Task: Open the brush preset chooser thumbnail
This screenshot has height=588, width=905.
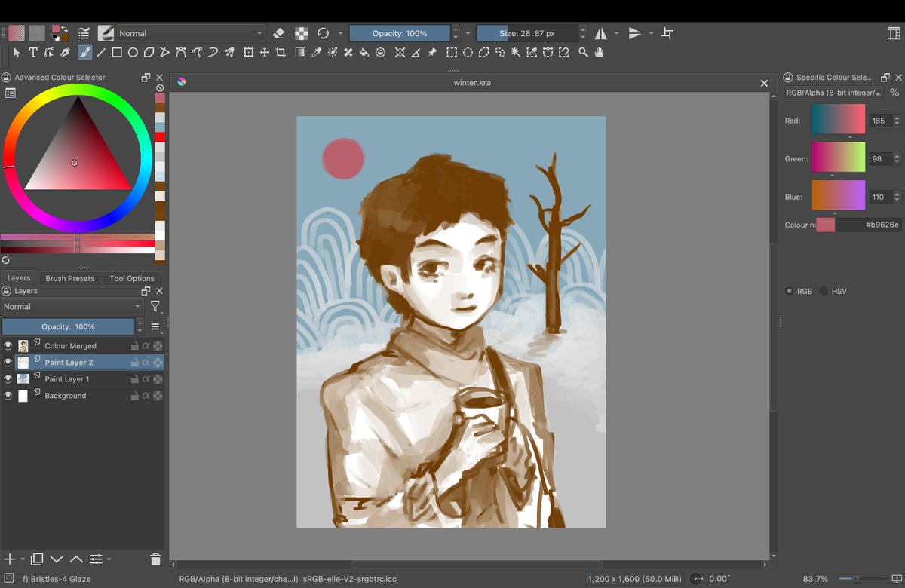Action: click(106, 33)
